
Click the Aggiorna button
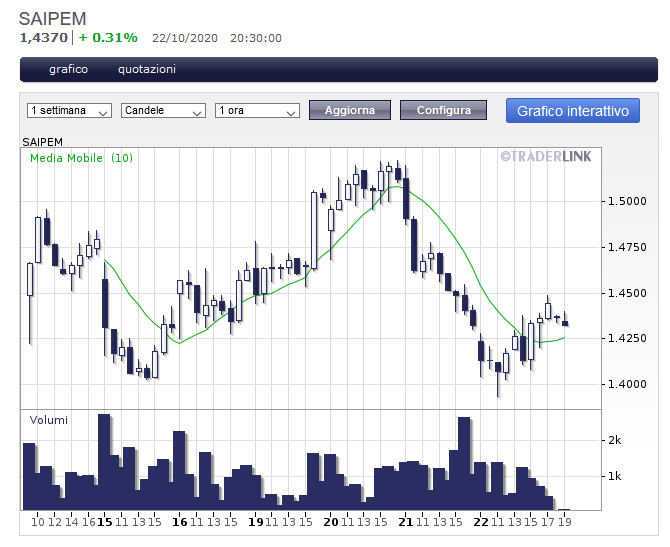tap(350, 110)
